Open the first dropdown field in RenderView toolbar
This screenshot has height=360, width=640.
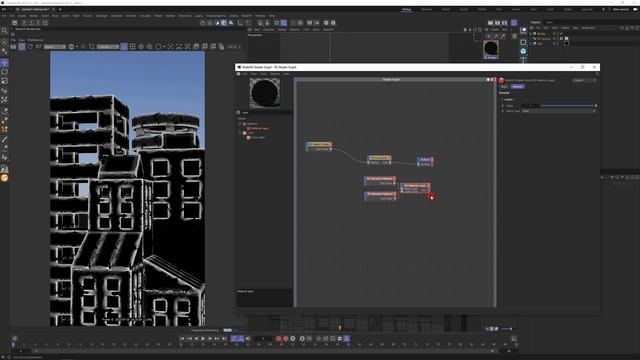(54, 47)
